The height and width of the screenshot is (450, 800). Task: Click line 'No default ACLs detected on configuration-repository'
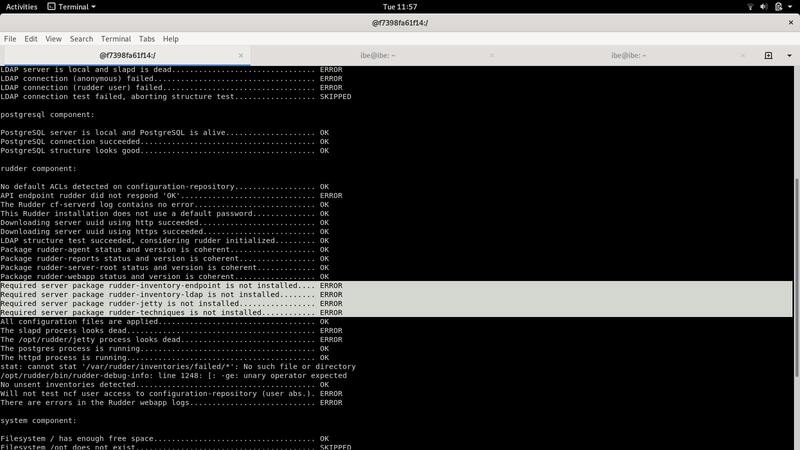point(164,186)
